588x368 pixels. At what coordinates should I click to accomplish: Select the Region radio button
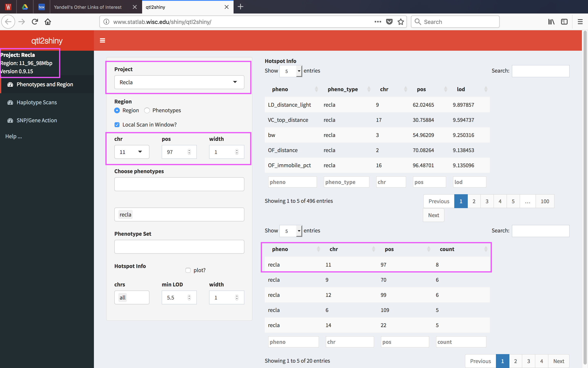pos(117,110)
